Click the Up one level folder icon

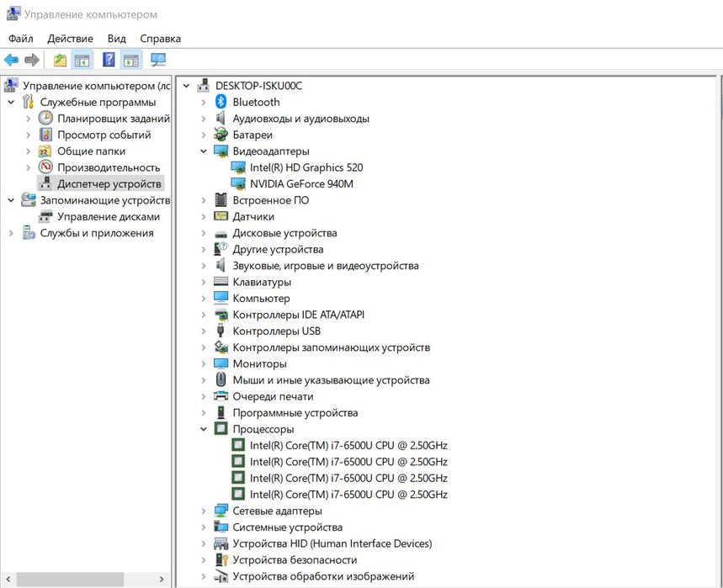(x=60, y=60)
